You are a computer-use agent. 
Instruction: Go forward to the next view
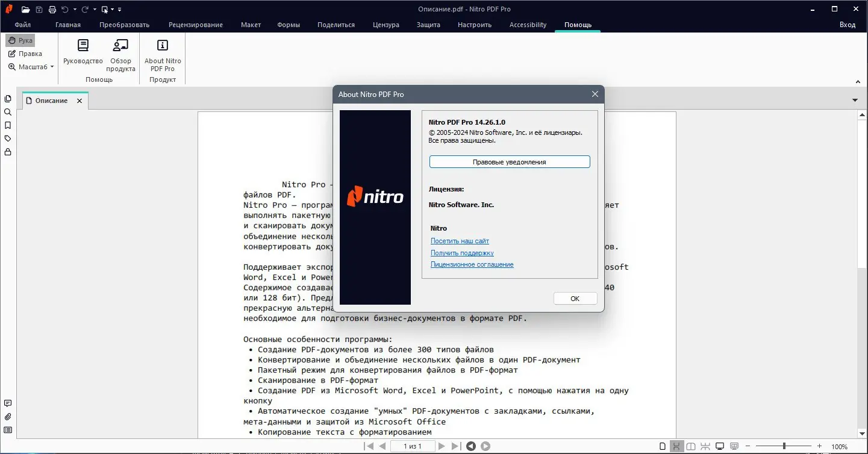point(485,446)
